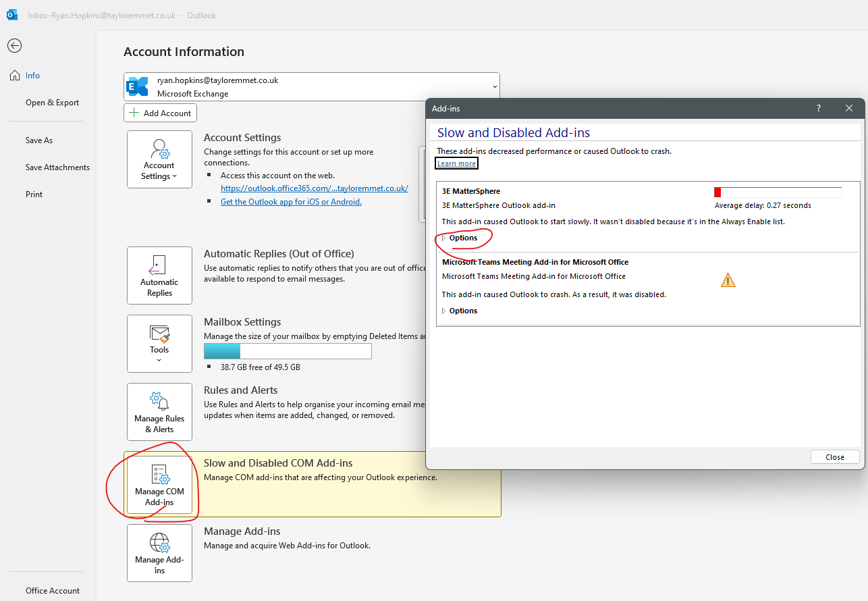This screenshot has height=601, width=868.
Task: Click the Slow and Disabled COM Add-ins heading
Action: [x=278, y=463]
